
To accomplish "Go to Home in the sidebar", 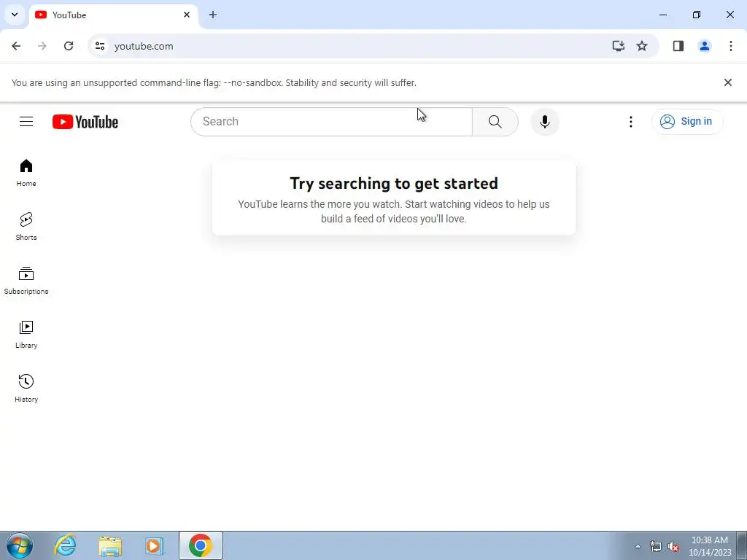I will 26,172.
